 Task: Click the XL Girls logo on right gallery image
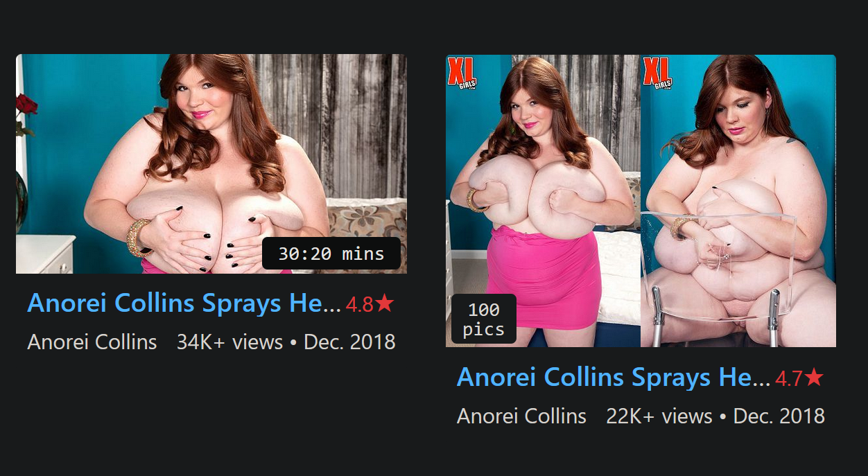click(x=657, y=73)
